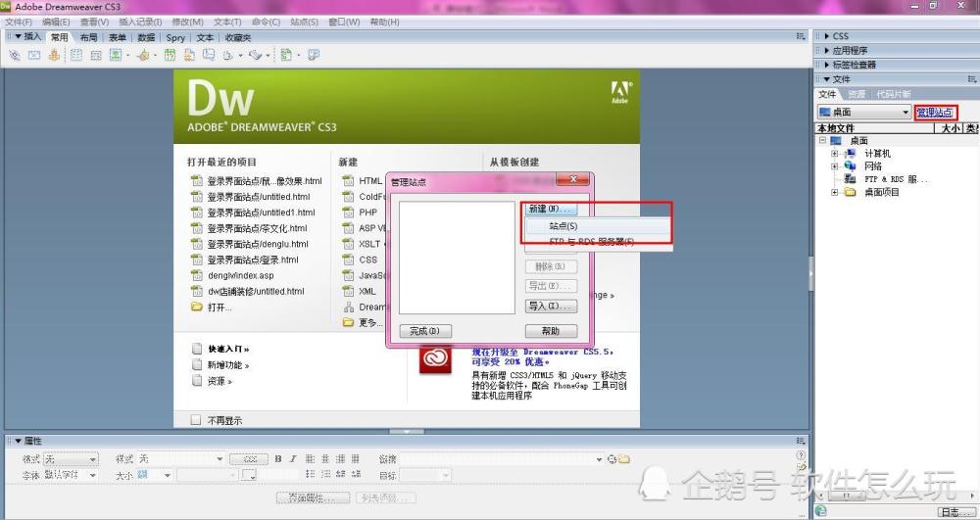Open the text color swatch in Properties
980x520 pixels.
coord(249,475)
